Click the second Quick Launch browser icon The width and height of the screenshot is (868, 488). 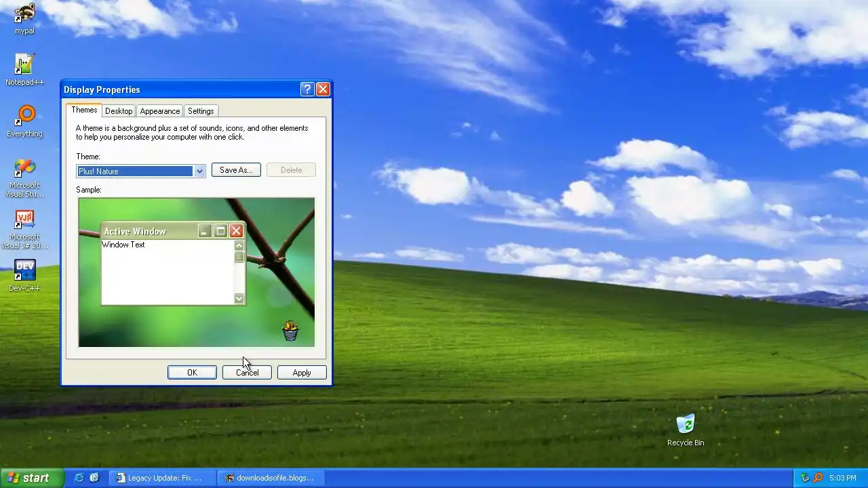94,478
